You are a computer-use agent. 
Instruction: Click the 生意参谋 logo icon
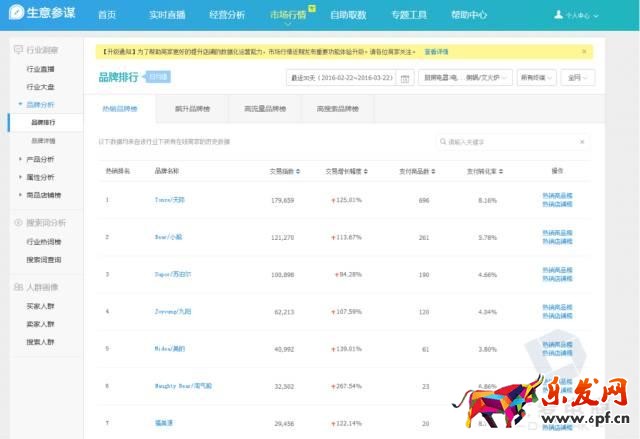(15, 15)
